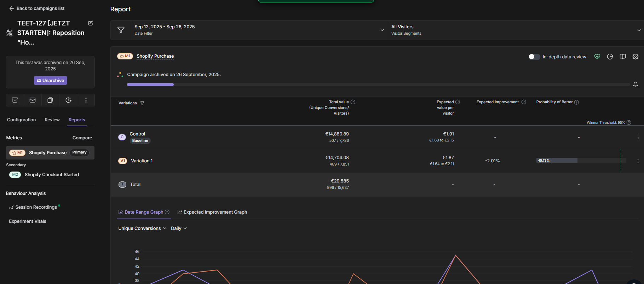644x284 pixels.
Task: Click Compare next to Metrics
Action: [x=82, y=138]
